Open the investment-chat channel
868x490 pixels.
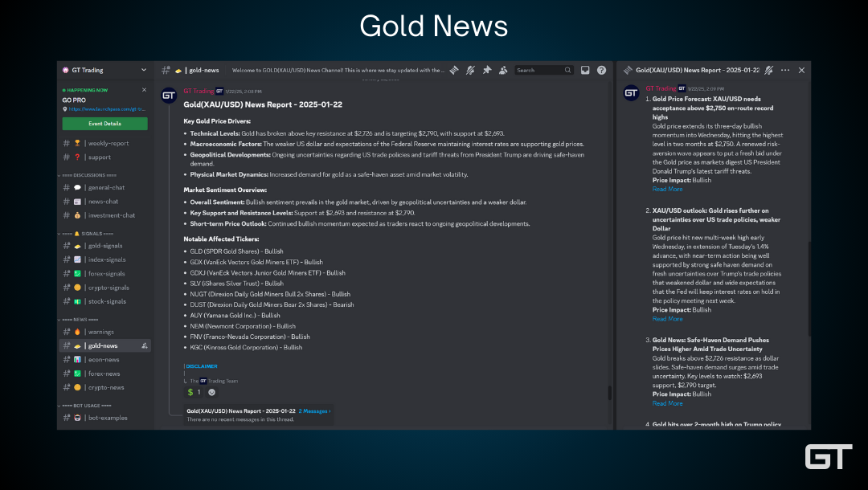104,215
